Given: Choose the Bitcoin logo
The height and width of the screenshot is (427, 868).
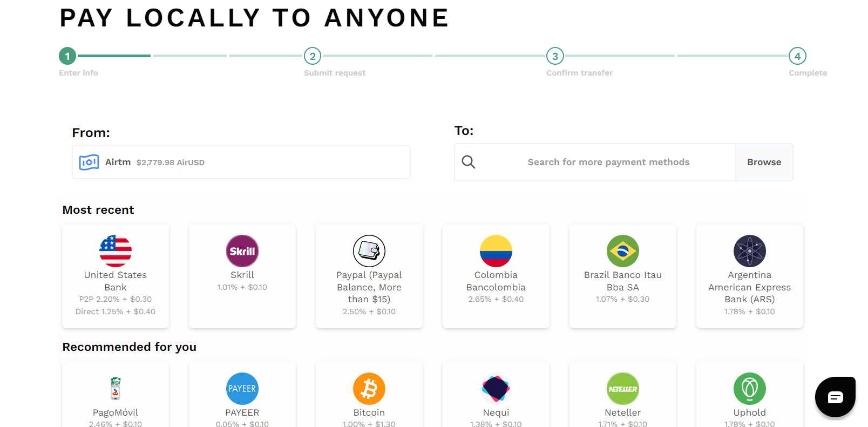Looking at the screenshot, I should click(x=369, y=389).
